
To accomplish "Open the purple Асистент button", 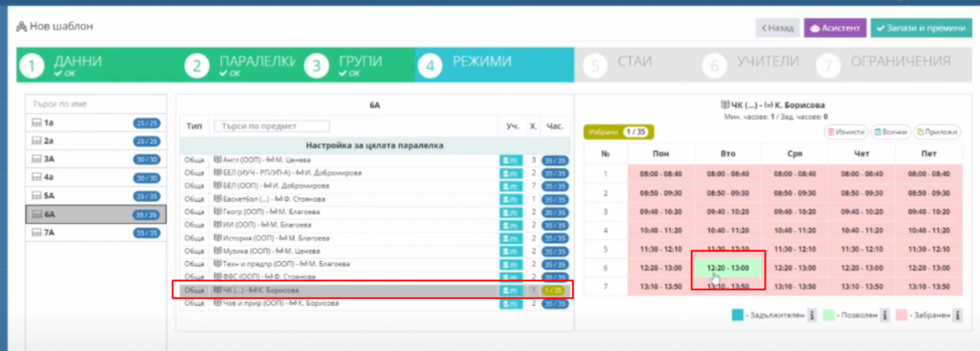I will click(835, 28).
